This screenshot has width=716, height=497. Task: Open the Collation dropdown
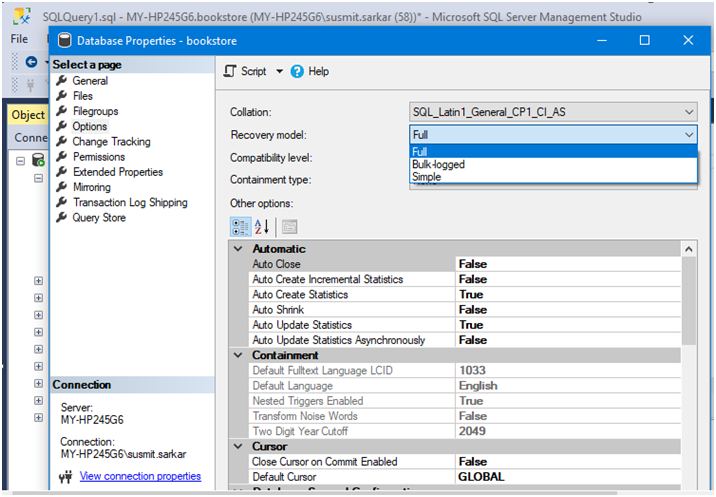click(553, 112)
